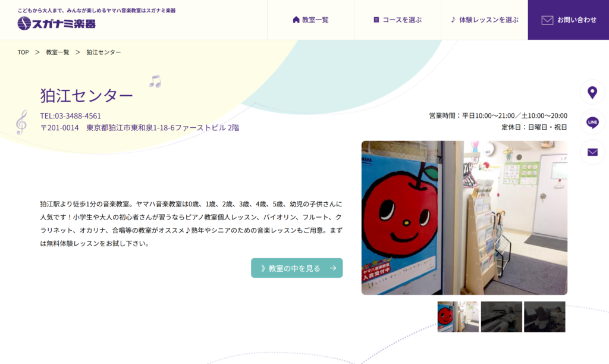Screen dimensions: 609x364
Task: Open the コースを選ぶ menu item
Action: 397,20
